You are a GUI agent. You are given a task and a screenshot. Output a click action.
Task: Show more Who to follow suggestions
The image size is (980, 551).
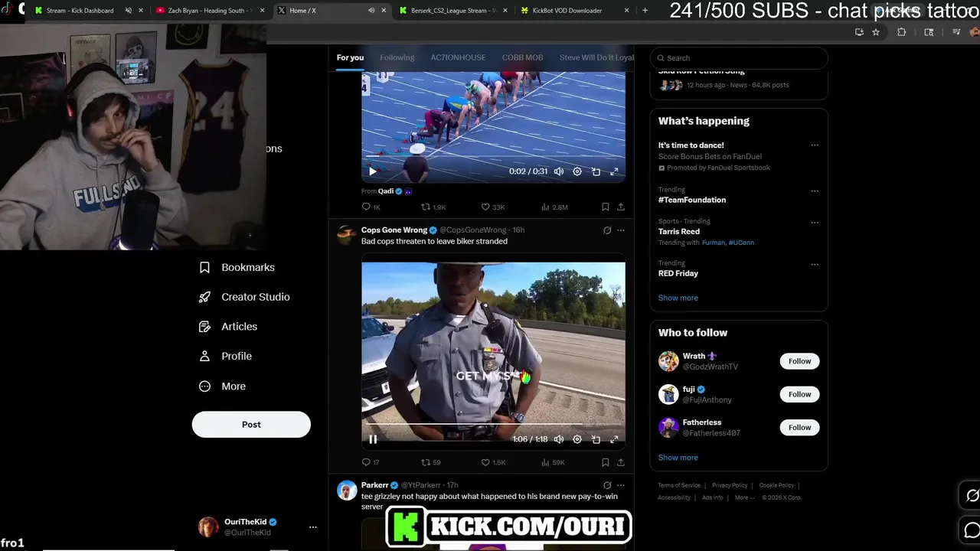678,458
